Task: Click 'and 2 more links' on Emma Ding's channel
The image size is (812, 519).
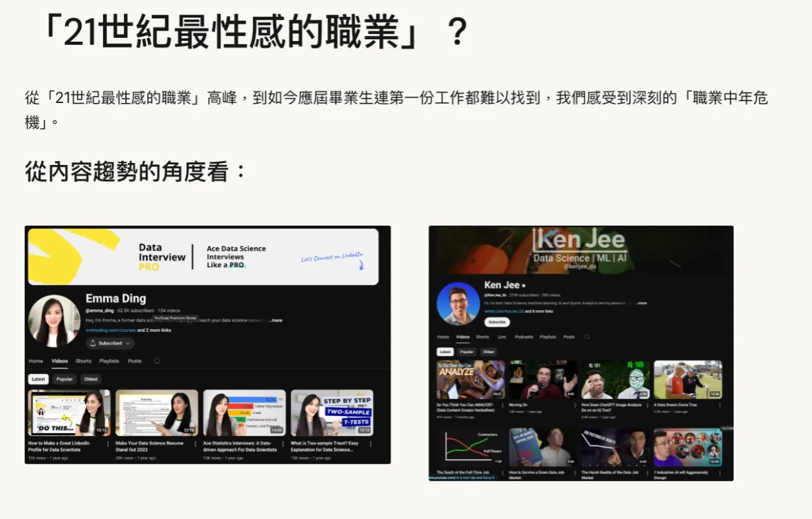Action: [x=154, y=331]
